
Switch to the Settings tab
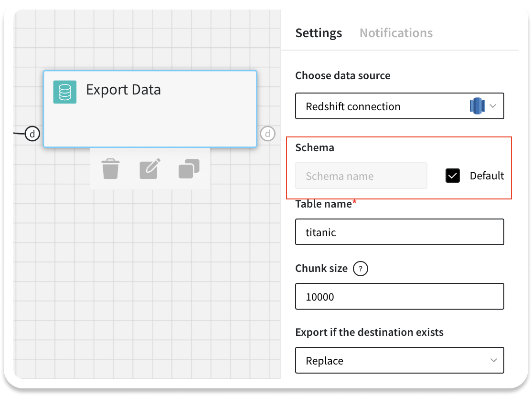319,33
